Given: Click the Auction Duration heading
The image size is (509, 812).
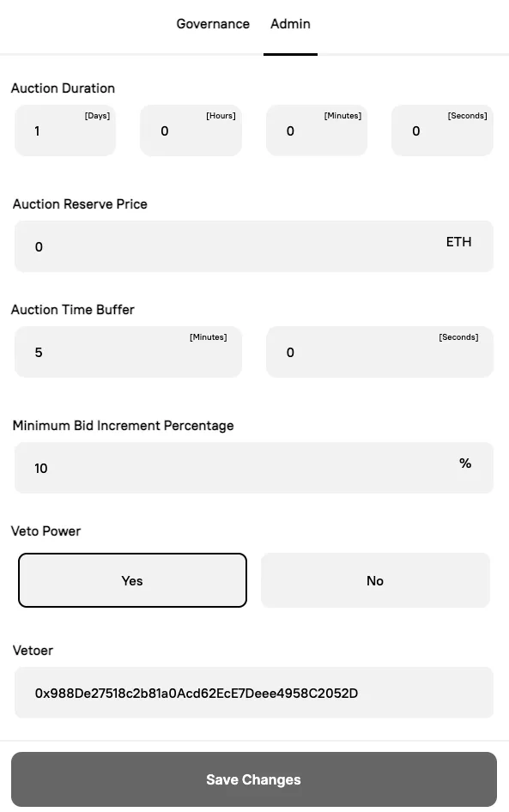Looking at the screenshot, I should (x=63, y=88).
